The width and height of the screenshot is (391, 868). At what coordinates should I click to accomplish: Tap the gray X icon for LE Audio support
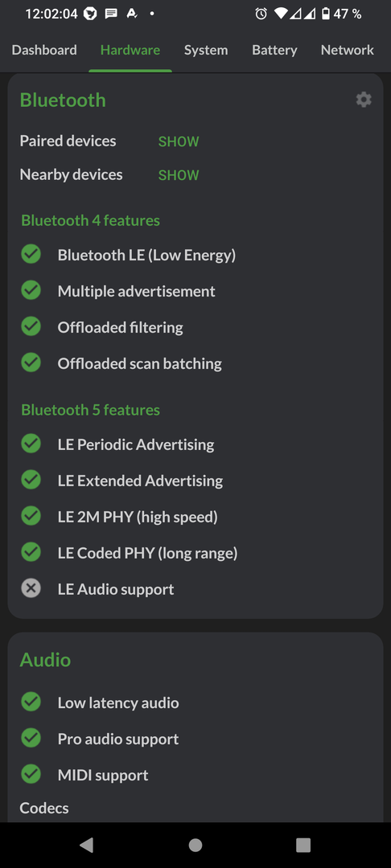31,588
